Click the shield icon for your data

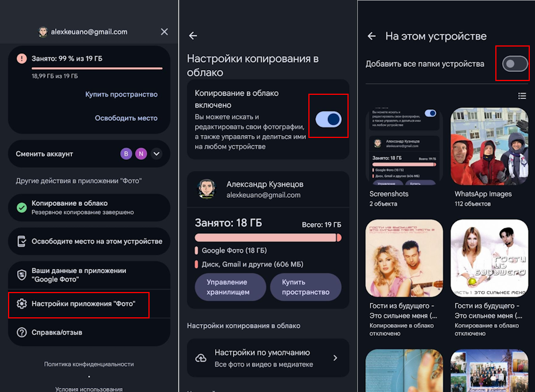click(22, 275)
